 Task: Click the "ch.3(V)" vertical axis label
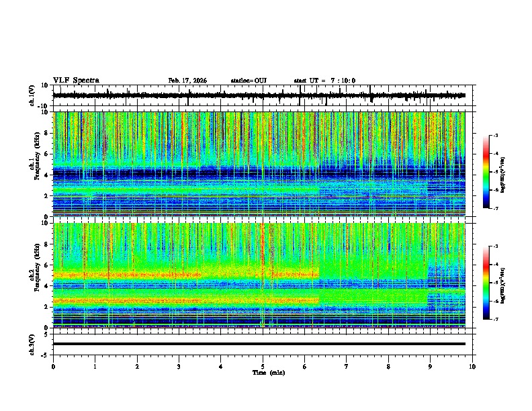click(x=32, y=345)
